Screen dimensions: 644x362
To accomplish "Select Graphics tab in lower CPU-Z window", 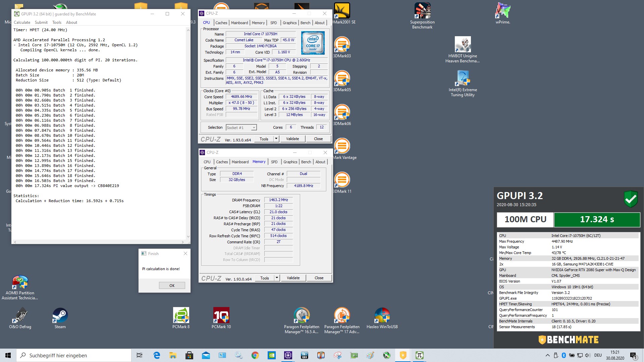I will [x=290, y=162].
